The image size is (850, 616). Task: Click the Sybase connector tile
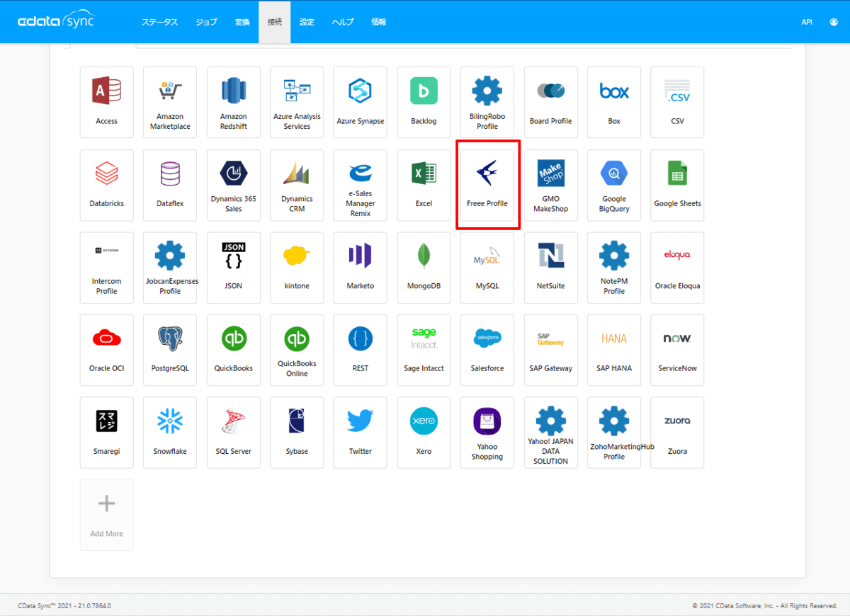297,433
